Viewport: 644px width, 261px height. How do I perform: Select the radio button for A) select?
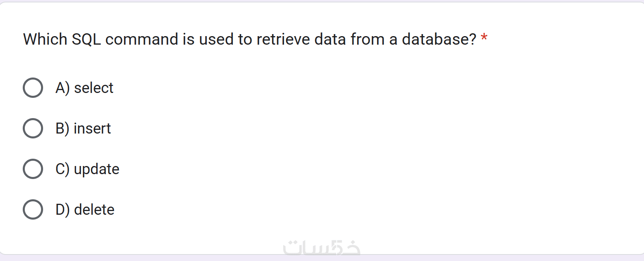[33, 88]
